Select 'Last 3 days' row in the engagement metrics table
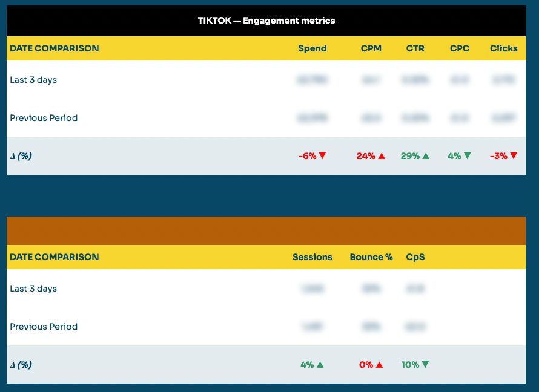 (x=266, y=80)
